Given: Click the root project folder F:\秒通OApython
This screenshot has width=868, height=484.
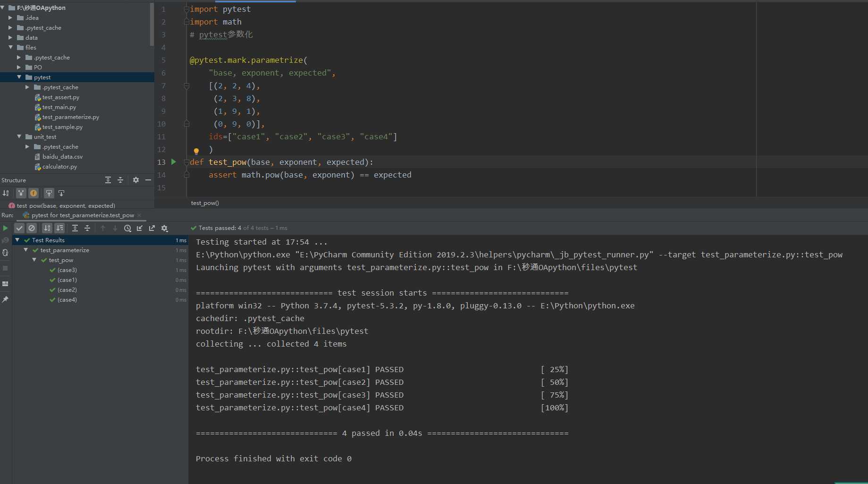Looking at the screenshot, I should 41,8.
